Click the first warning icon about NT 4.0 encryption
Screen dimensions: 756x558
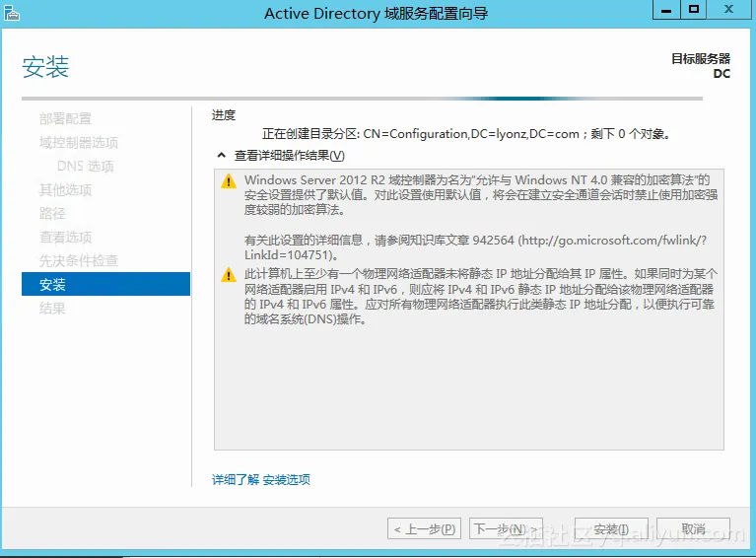point(228,181)
